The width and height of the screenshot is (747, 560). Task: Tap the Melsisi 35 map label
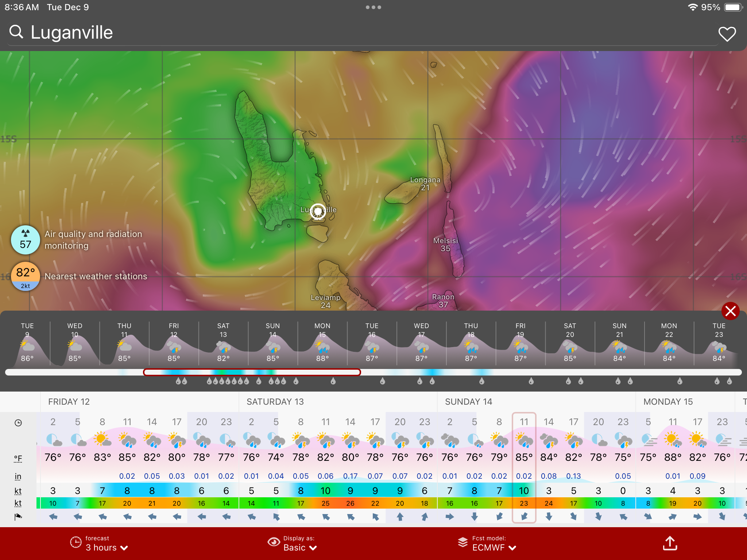pos(445,245)
